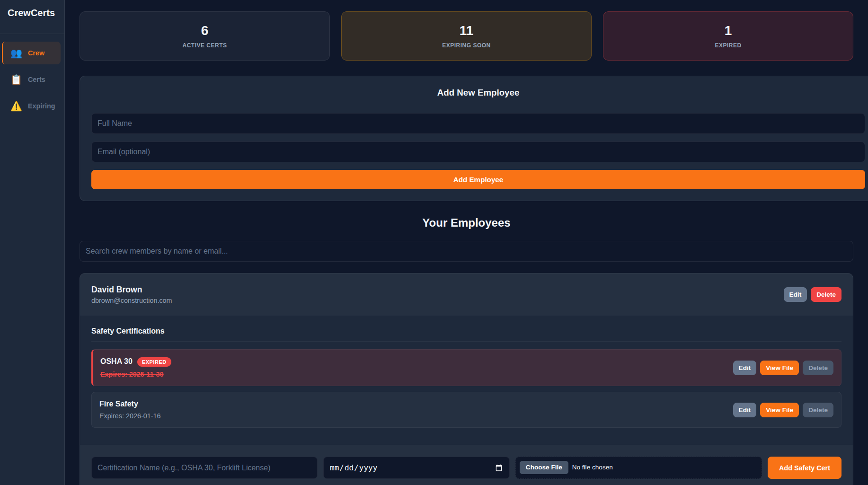The height and width of the screenshot is (485, 868).
Task: Click Choose File for cert upload
Action: (543, 467)
